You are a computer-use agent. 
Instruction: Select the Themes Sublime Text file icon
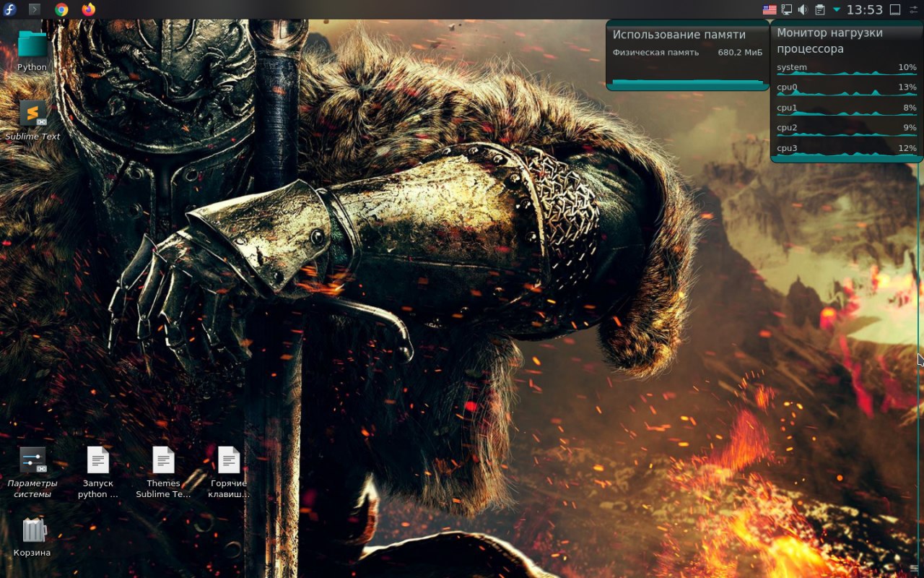pyautogui.click(x=163, y=473)
